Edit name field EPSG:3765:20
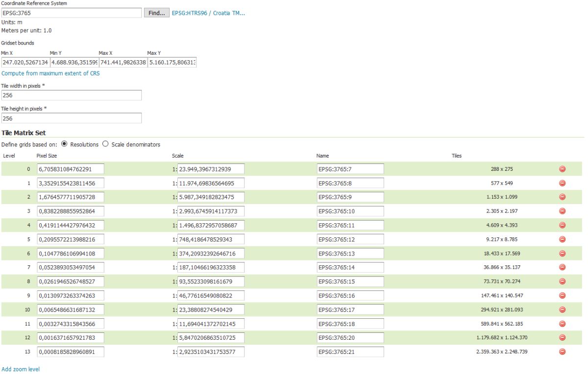588x374 pixels. pos(350,337)
